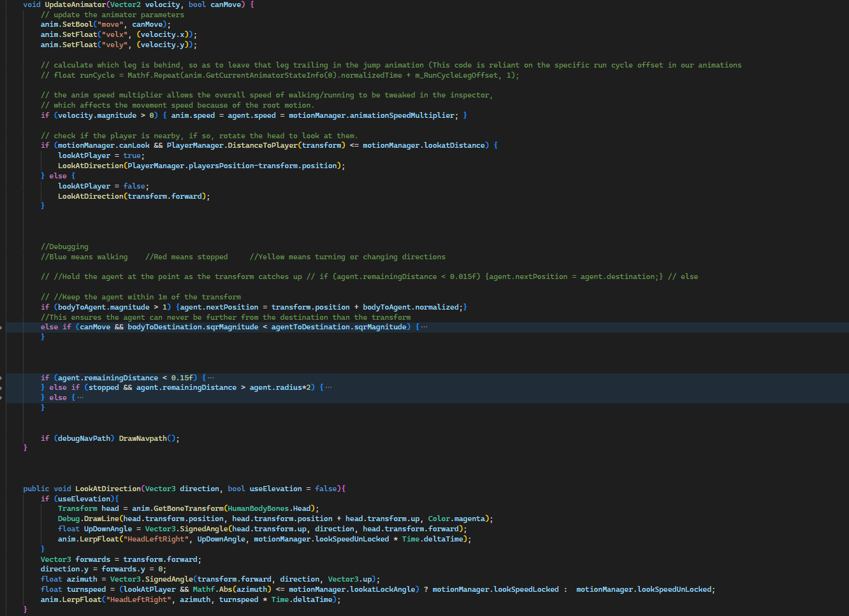
Task: Select the 'Vector2' parameter type
Action: (126, 4)
